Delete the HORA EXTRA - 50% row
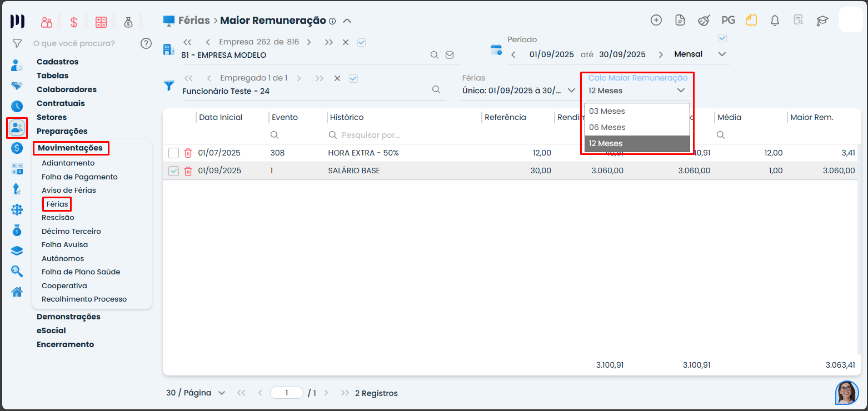868x411 pixels. click(188, 153)
